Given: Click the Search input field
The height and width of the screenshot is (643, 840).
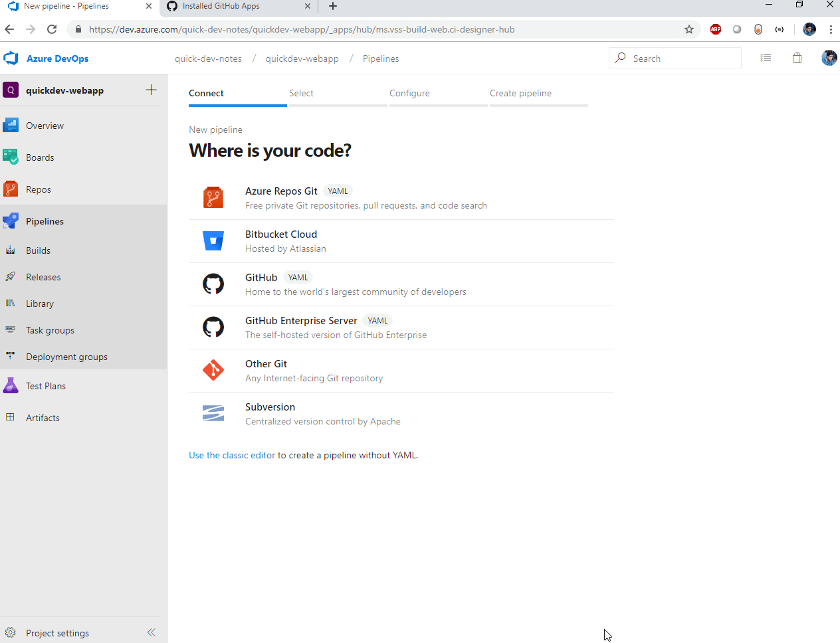Looking at the screenshot, I should tap(675, 58).
